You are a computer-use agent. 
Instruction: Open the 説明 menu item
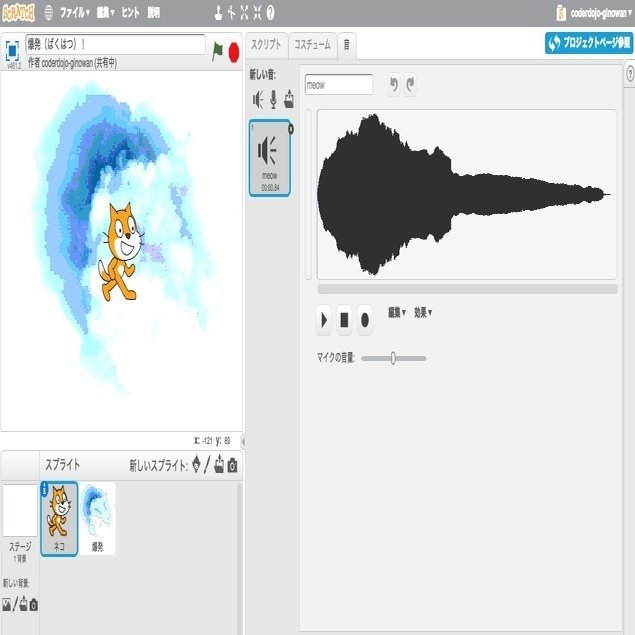(x=153, y=13)
